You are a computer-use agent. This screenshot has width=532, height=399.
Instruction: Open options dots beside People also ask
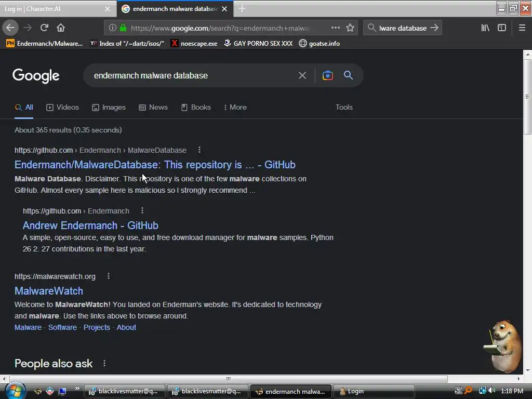click(x=104, y=363)
